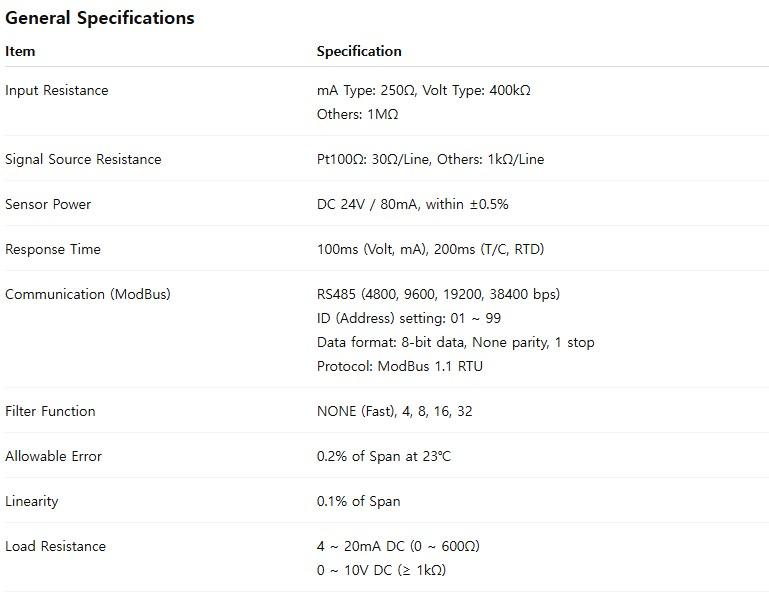Click the 4 ~ 20mA DC load resistance line

point(398,546)
